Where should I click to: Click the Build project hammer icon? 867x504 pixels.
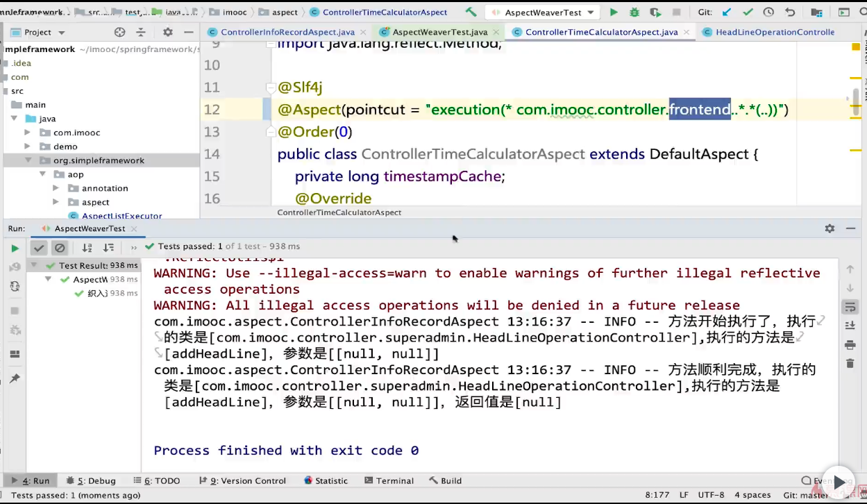[x=471, y=12]
